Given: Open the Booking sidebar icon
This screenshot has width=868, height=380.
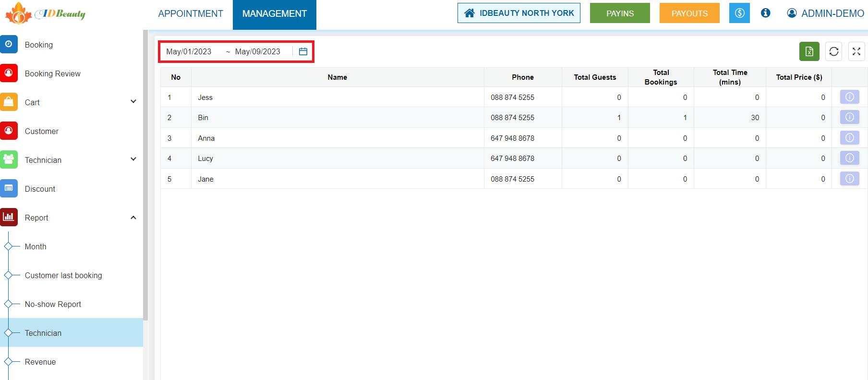Looking at the screenshot, I should [x=9, y=44].
